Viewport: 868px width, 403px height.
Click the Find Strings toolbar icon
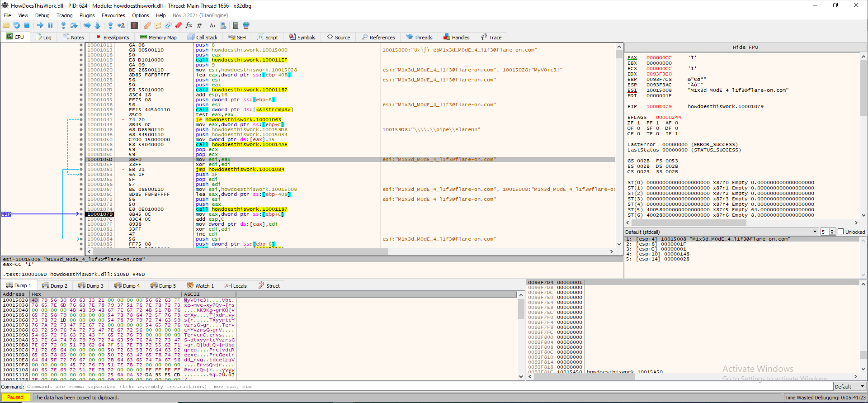(x=212, y=25)
